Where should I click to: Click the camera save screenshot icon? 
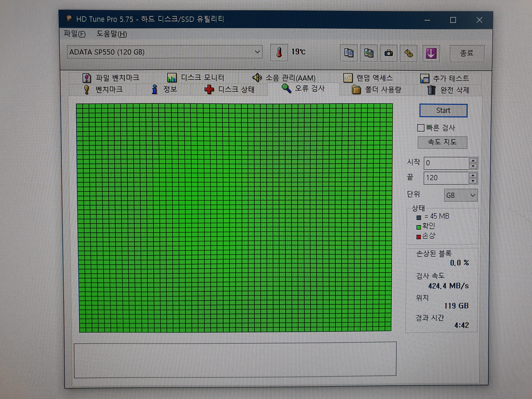point(388,53)
